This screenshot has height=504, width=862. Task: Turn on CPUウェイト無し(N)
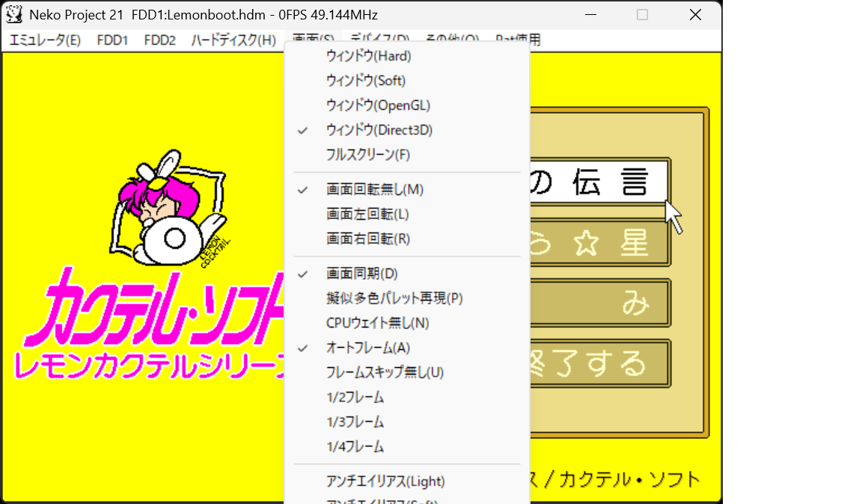(377, 323)
